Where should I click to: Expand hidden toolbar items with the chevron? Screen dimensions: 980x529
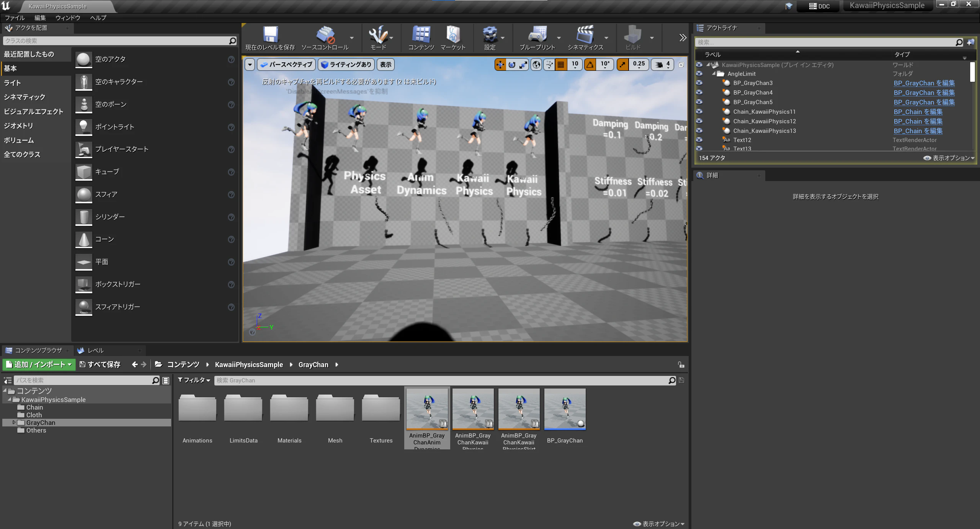(x=683, y=38)
